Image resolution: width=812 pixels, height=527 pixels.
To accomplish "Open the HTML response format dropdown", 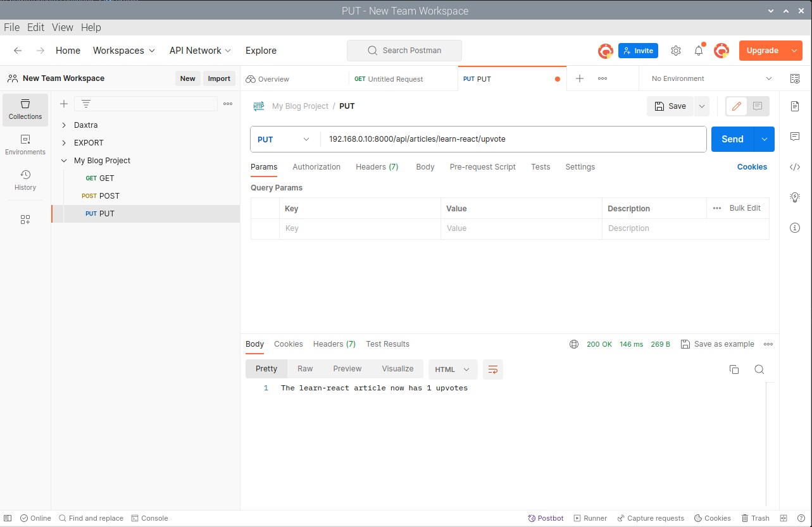I will click(x=452, y=369).
